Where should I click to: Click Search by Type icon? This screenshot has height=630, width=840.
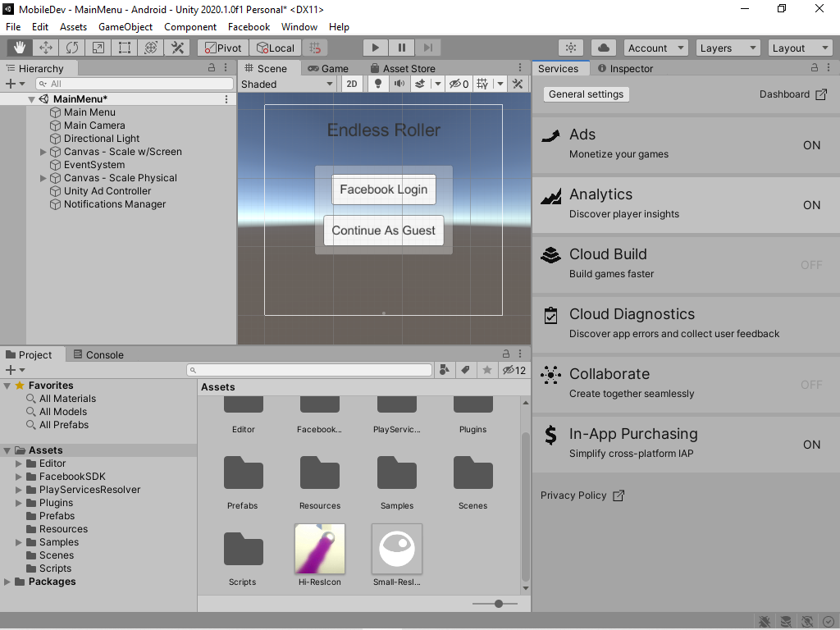[x=444, y=370]
